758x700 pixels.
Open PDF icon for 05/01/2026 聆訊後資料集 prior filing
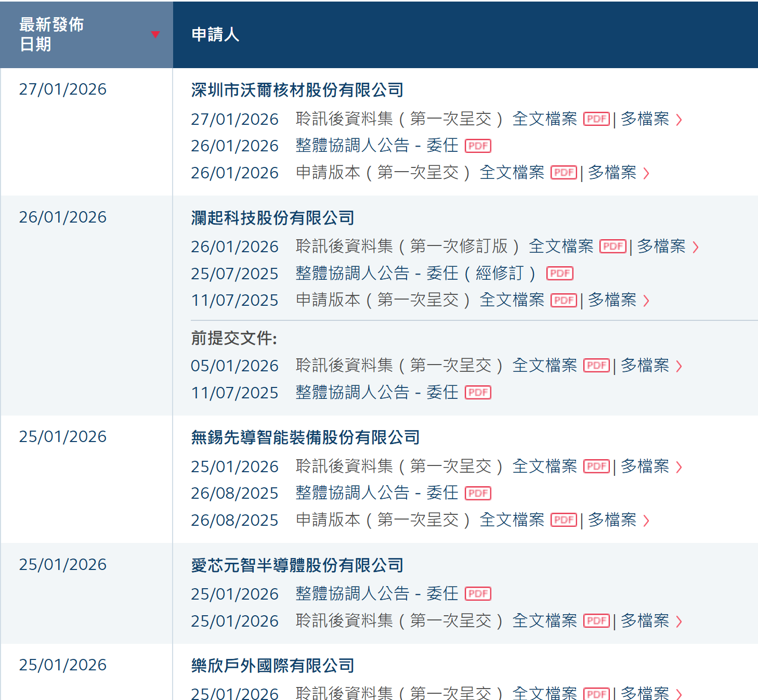(596, 366)
